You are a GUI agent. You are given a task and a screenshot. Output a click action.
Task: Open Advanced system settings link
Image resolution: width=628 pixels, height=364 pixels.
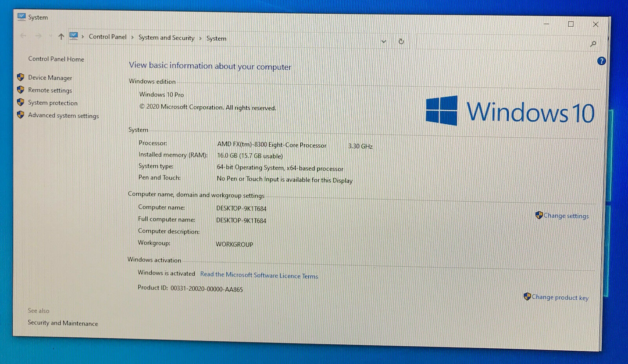(63, 115)
